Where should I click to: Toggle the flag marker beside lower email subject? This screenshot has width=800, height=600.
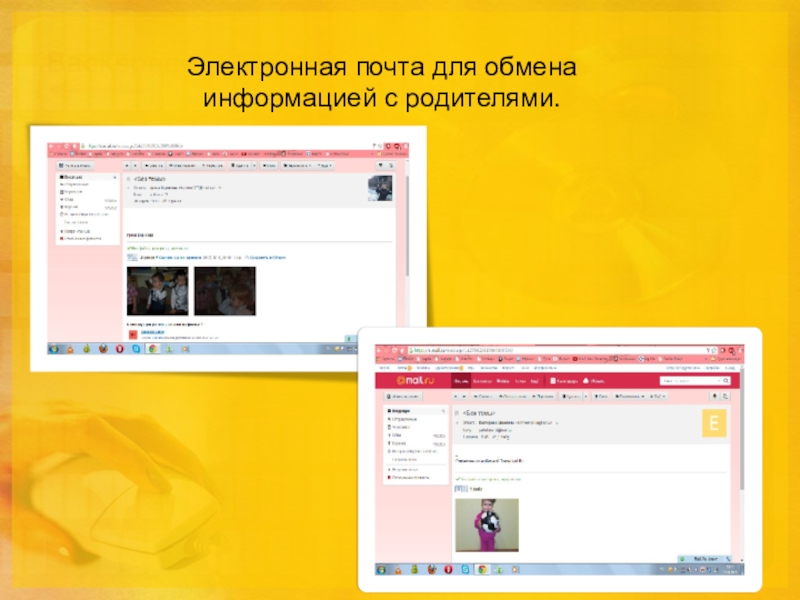[457, 413]
